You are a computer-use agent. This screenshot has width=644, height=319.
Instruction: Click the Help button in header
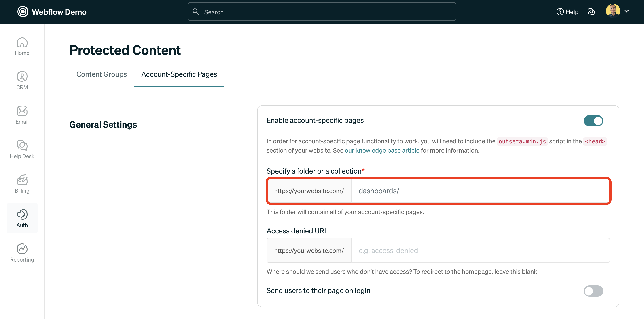coord(568,12)
